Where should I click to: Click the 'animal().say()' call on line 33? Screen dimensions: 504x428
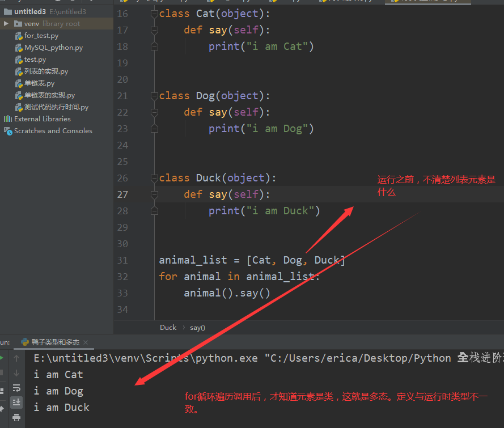point(227,293)
